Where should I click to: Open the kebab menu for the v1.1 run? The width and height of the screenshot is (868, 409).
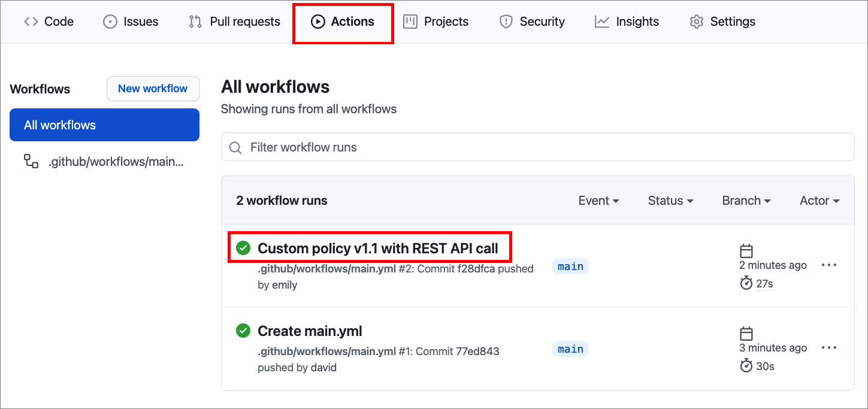coord(829,265)
